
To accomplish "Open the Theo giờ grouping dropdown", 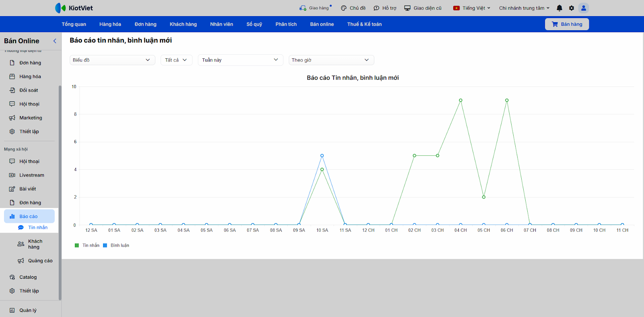I will [x=331, y=60].
